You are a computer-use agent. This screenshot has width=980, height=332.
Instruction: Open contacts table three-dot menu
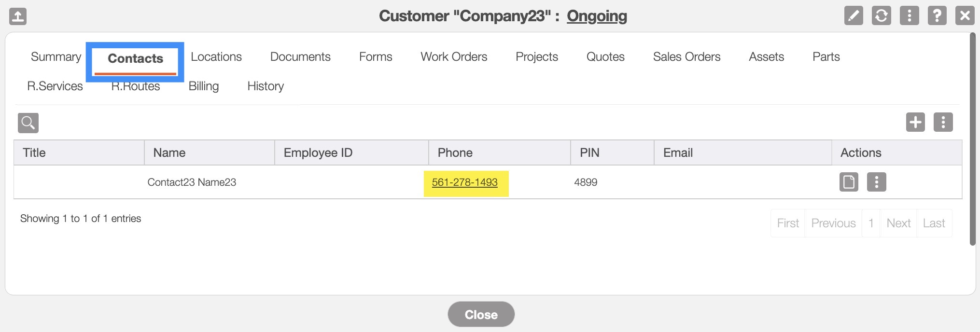point(943,122)
